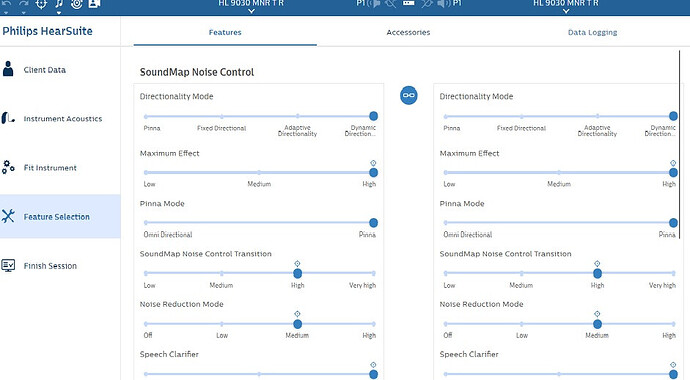Turn left Noise Reduction Mode Off
Image resolution: width=690 pixels, height=380 pixels.
point(146,324)
